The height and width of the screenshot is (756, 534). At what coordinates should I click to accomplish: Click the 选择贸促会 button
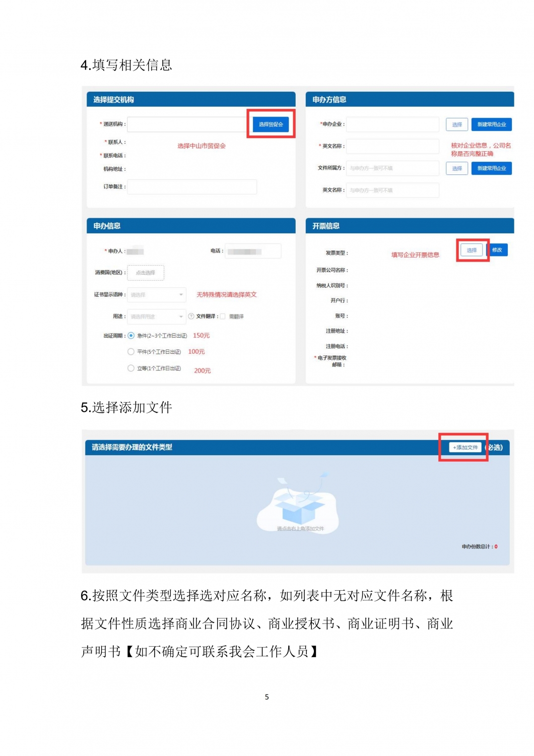pyautogui.click(x=271, y=124)
